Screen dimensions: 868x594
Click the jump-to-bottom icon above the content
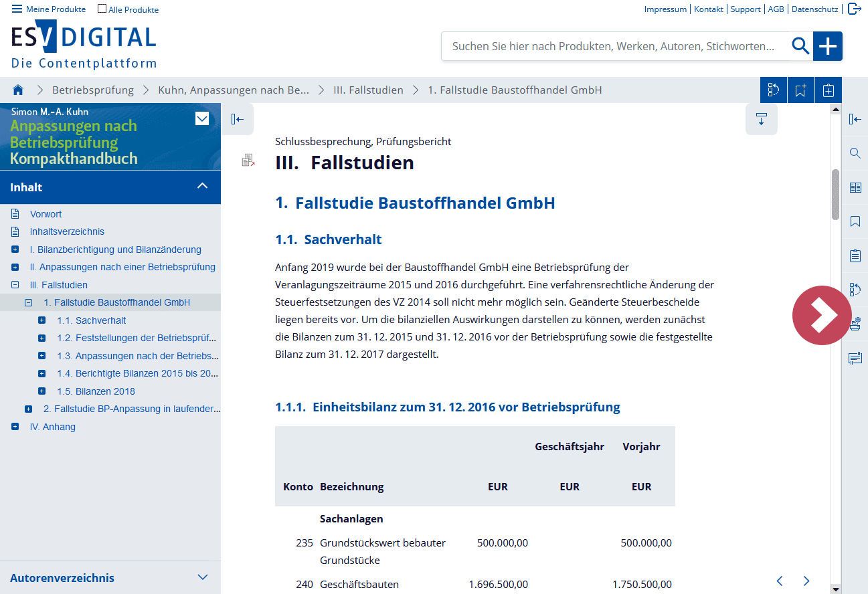[762, 119]
